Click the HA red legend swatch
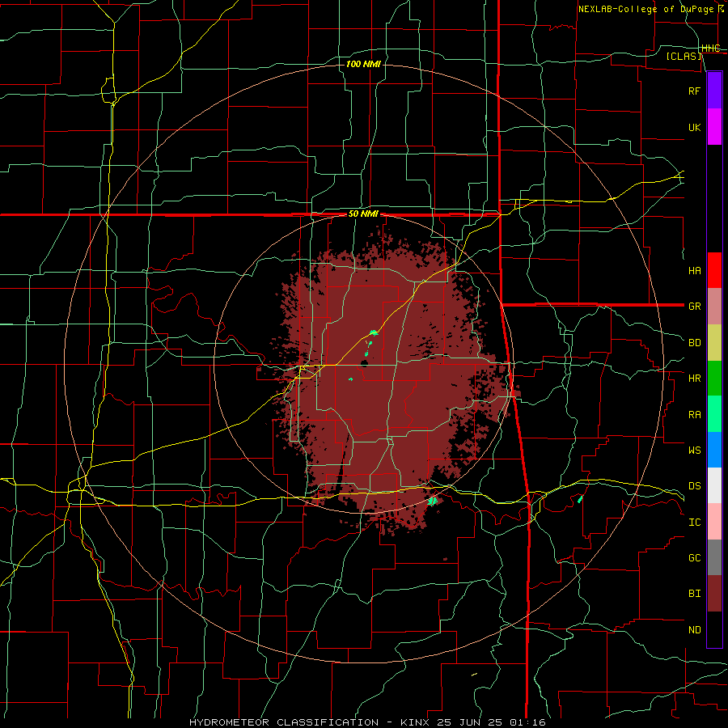 [714, 270]
